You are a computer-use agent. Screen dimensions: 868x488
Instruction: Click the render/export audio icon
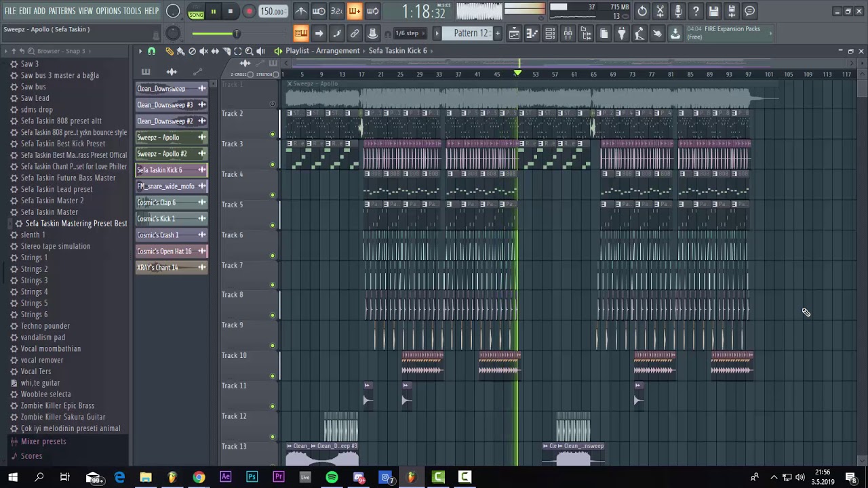(x=732, y=11)
